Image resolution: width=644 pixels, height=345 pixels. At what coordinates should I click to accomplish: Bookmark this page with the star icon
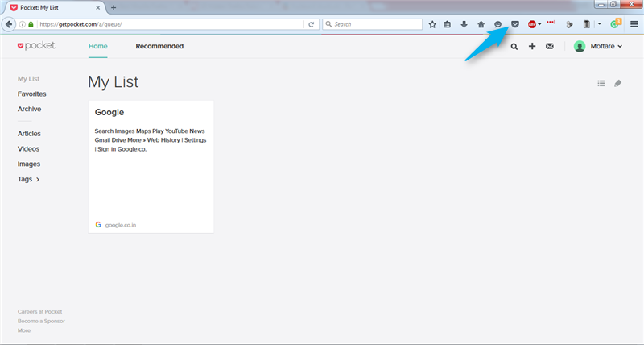coord(432,24)
